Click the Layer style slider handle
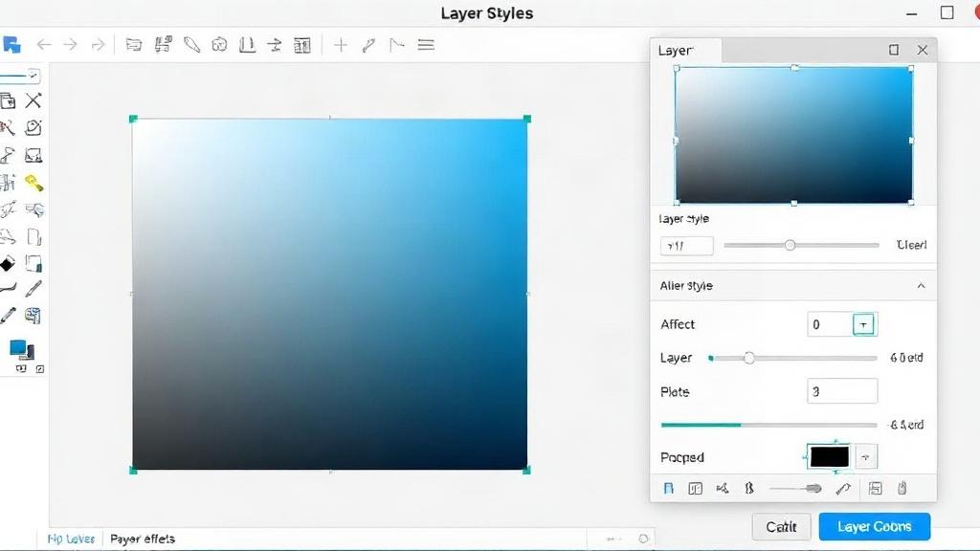The width and height of the screenshot is (980, 551). [x=790, y=245]
